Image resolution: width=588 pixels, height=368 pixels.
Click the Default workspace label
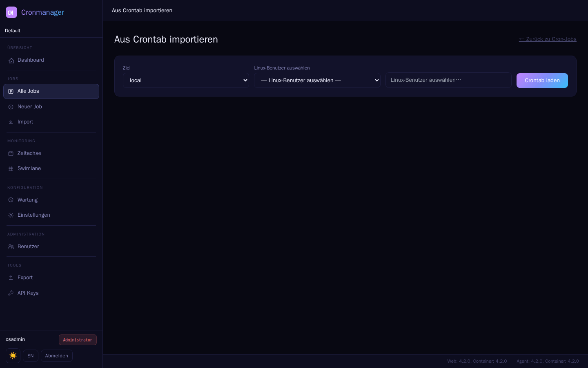pyautogui.click(x=13, y=31)
